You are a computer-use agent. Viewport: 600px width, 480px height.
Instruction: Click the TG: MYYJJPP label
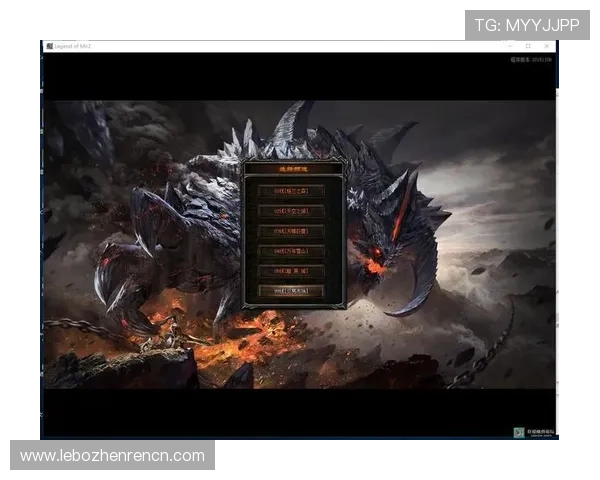coord(527,24)
